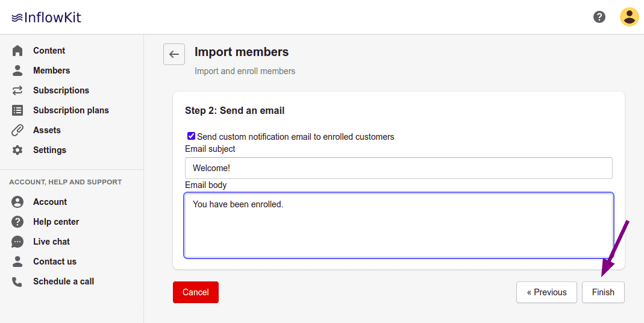Viewport: 644px width, 323px height.
Task: Open help via top-right question mark icon
Action: click(x=599, y=17)
